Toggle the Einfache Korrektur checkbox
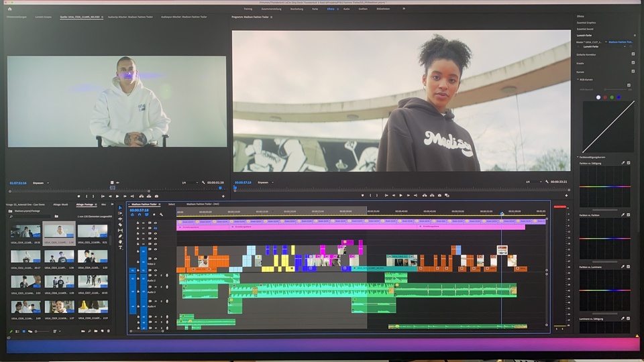The width and height of the screenshot is (644, 362). 633,54
